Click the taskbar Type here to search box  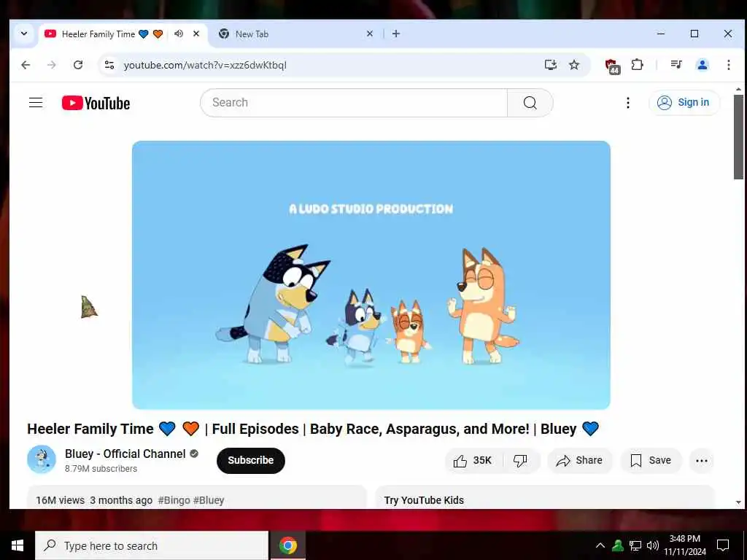(x=152, y=545)
